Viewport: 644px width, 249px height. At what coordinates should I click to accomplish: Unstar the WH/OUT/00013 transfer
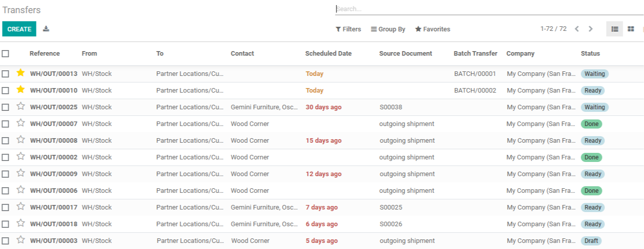click(x=20, y=73)
